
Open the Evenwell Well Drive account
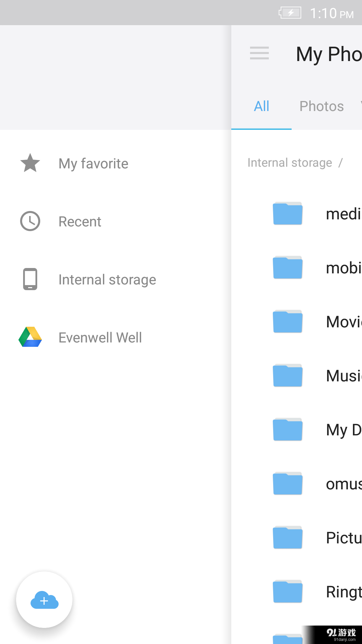[116, 337]
